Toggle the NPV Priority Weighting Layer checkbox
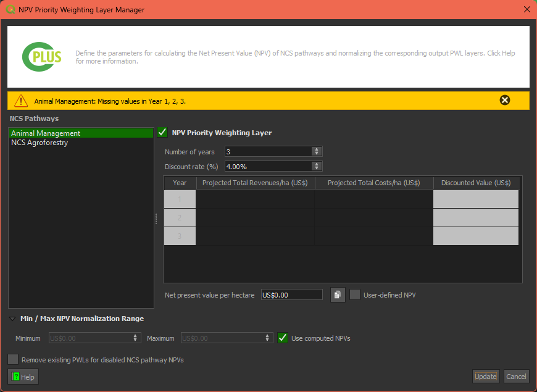This screenshot has height=392, width=537. pyautogui.click(x=162, y=132)
